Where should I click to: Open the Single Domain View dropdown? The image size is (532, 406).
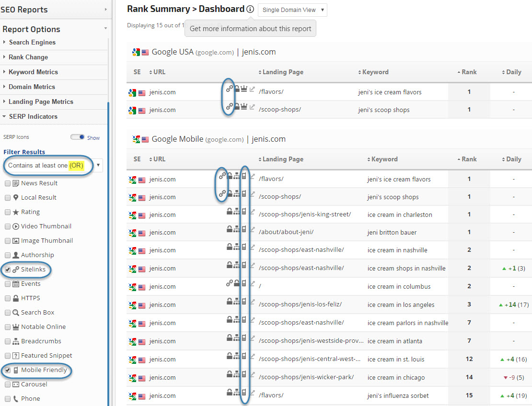tap(292, 10)
